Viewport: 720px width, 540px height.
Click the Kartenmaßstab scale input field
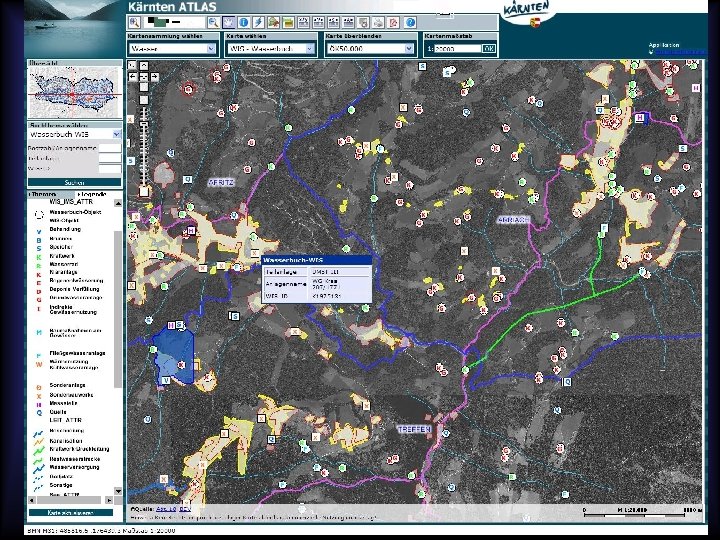point(457,49)
